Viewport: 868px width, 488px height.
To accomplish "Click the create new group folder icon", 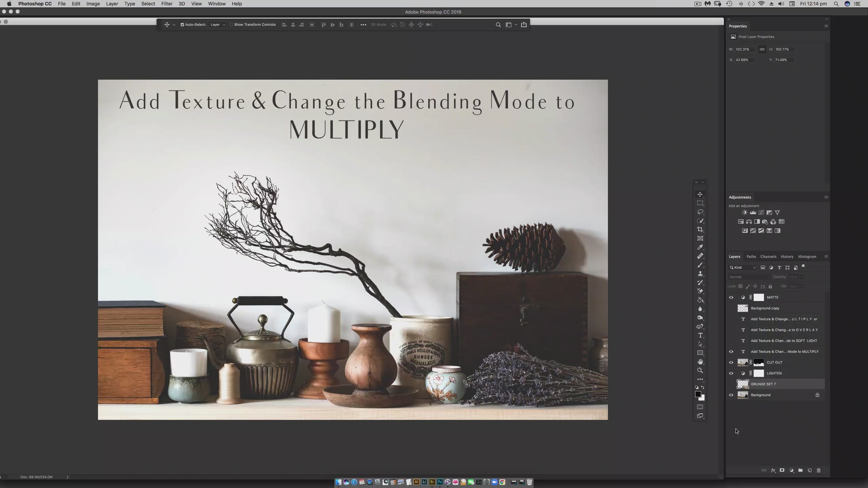I will 801,470.
